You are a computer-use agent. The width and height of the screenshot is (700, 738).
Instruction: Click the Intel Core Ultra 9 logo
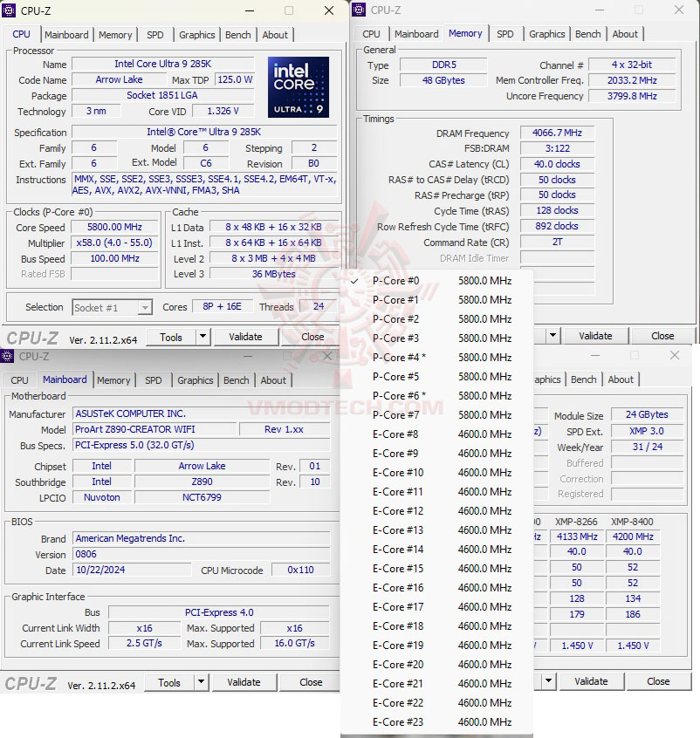click(299, 87)
